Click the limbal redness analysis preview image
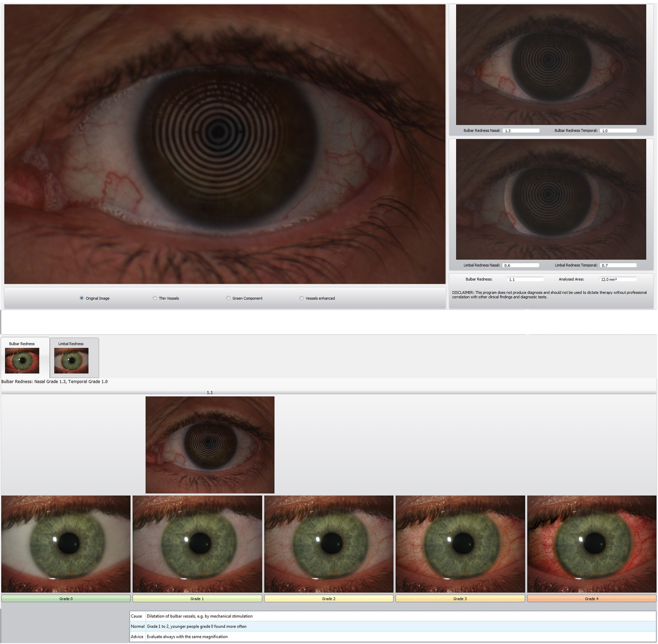658x644 pixels. [551, 200]
